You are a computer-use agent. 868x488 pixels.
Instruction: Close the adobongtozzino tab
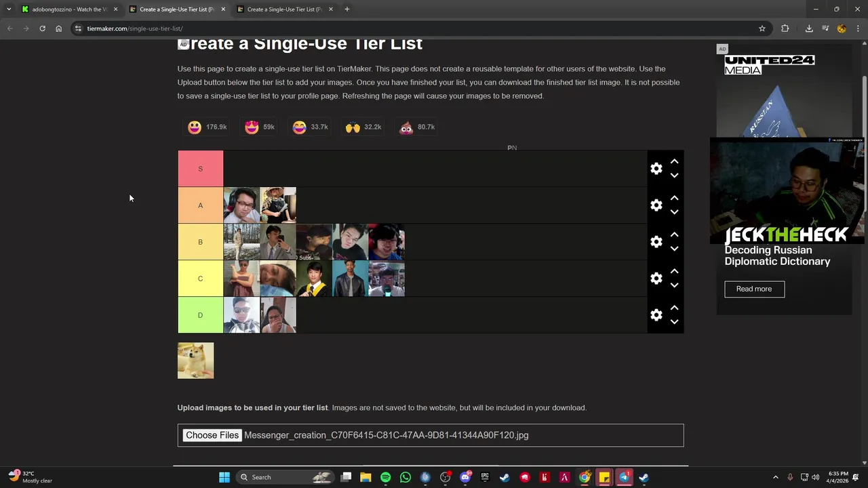point(115,9)
